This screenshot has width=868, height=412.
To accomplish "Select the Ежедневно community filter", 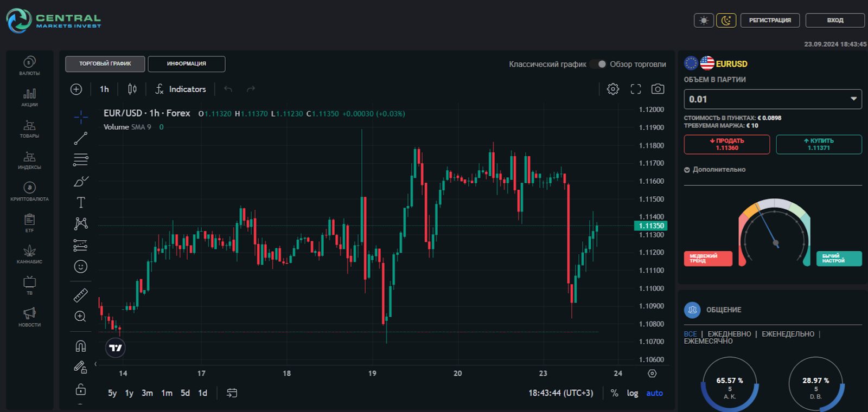I will click(729, 334).
